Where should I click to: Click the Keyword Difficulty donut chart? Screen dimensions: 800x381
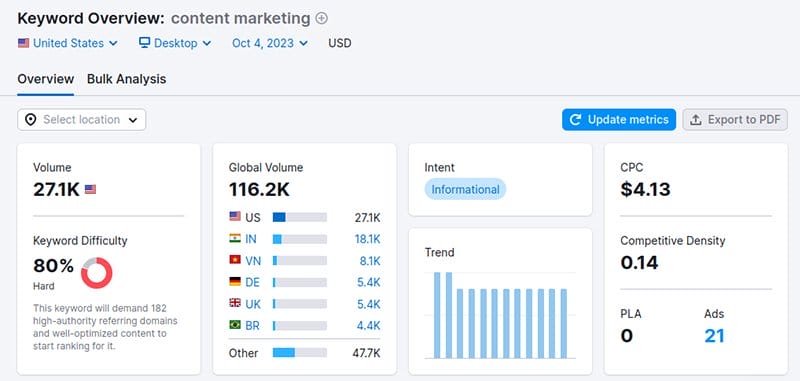tap(96, 273)
